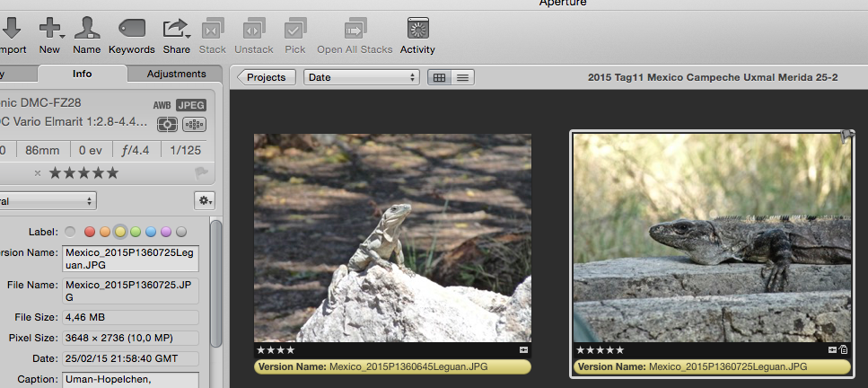
Task: Set four-star rating under P1360645 thumbnail
Action: click(x=276, y=350)
